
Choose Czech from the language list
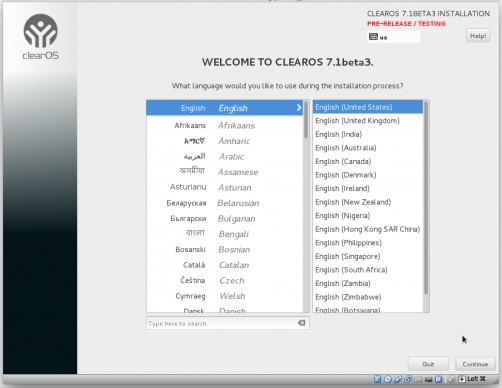pos(224,281)
